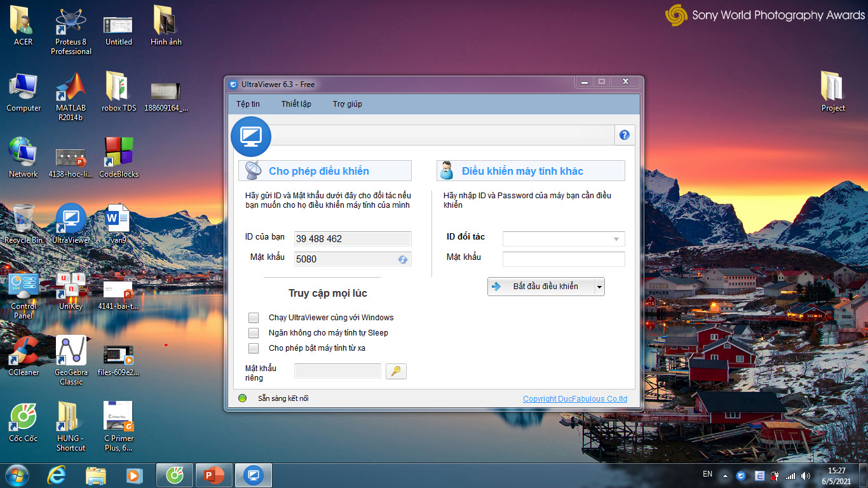Open the media player taskbar icon
The width and height of the screenshot is (868, 488).
pyautogui.click(x=134, y=475)
